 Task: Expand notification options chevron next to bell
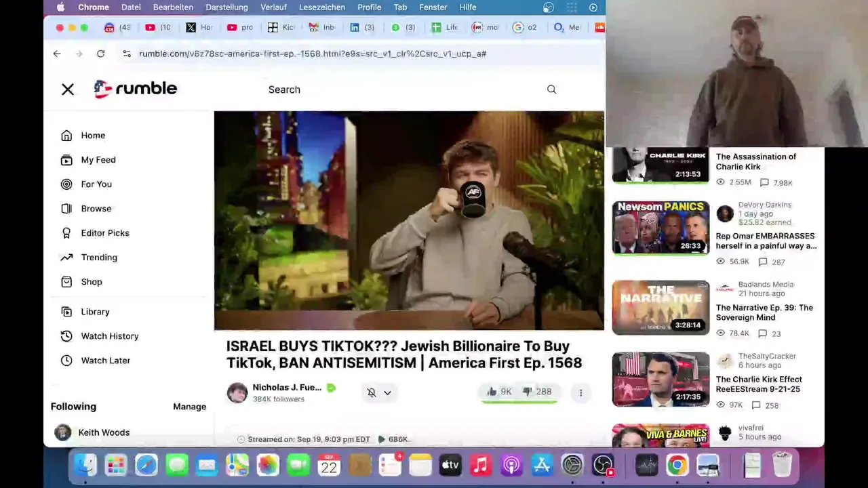pos(387,392)
